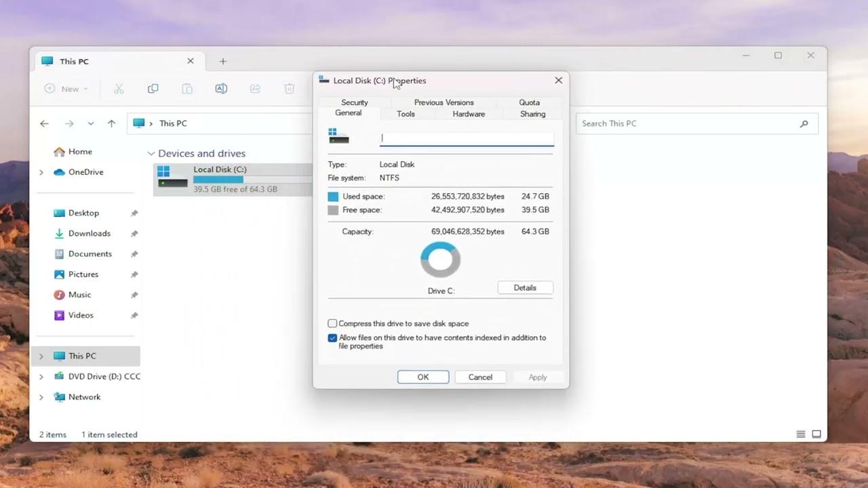The image size is (868, 488).
Task: Open the Security tab in Properties
Action: (x=355, y=102)
